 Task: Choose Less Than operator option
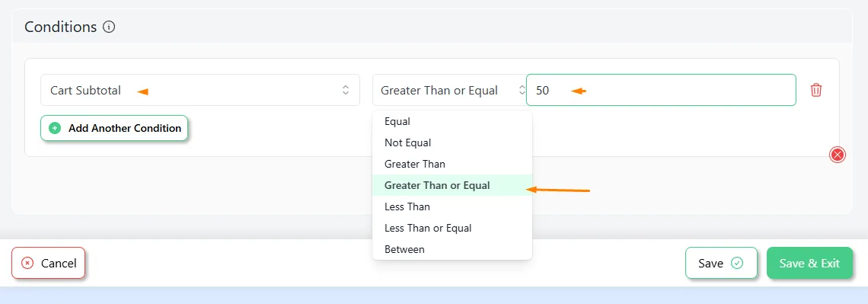pos(452,206)
